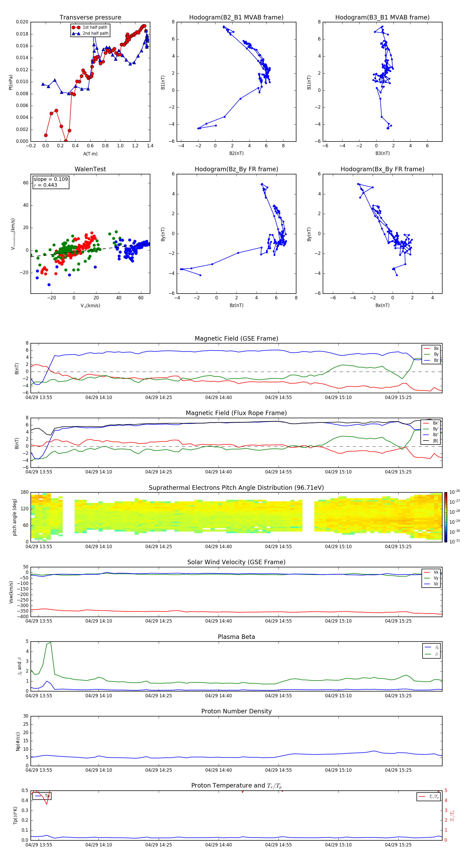This screenshot has height=868, width=473.
Task: Click 'By' legend entry in GSE field plot
Action: tap(431, 354)
